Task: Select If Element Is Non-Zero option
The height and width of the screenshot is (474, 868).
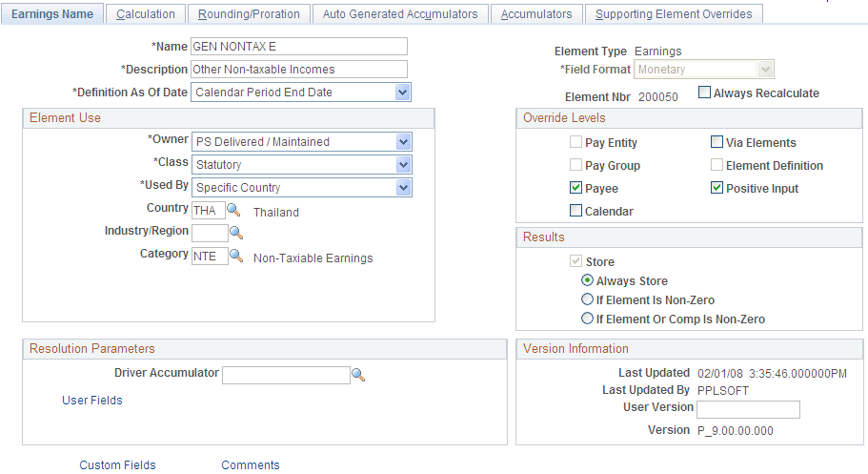Action: pyautogui.click(x=588, y=300)
